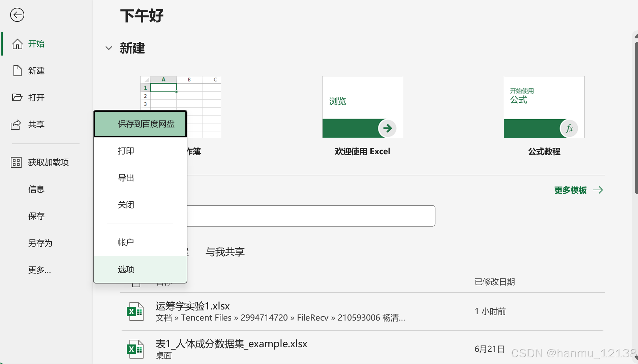Click 保存 in the left sidebar
The width and height of the screenshot is (638, 364).
[x=36, y=216]
